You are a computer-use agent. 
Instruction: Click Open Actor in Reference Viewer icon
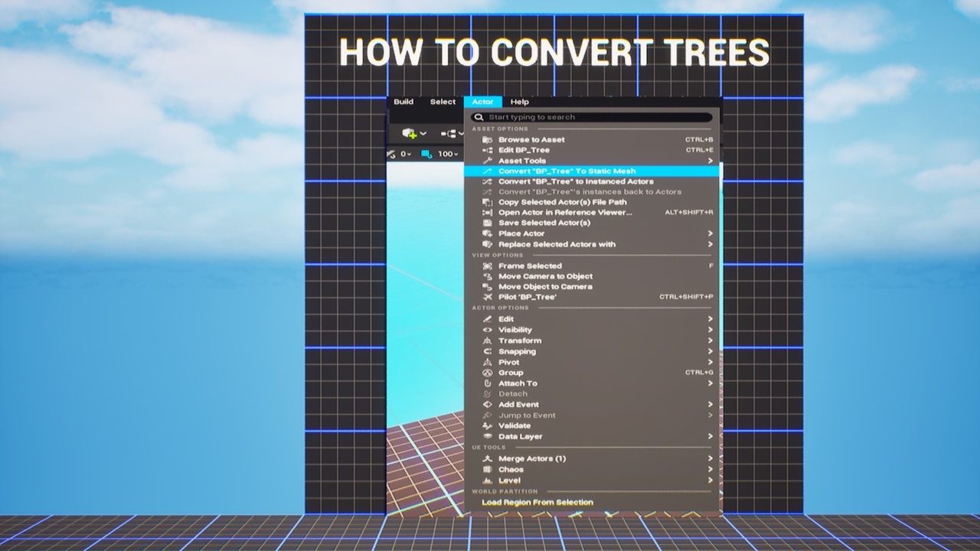pyautogui.click(x=488, y=213)
